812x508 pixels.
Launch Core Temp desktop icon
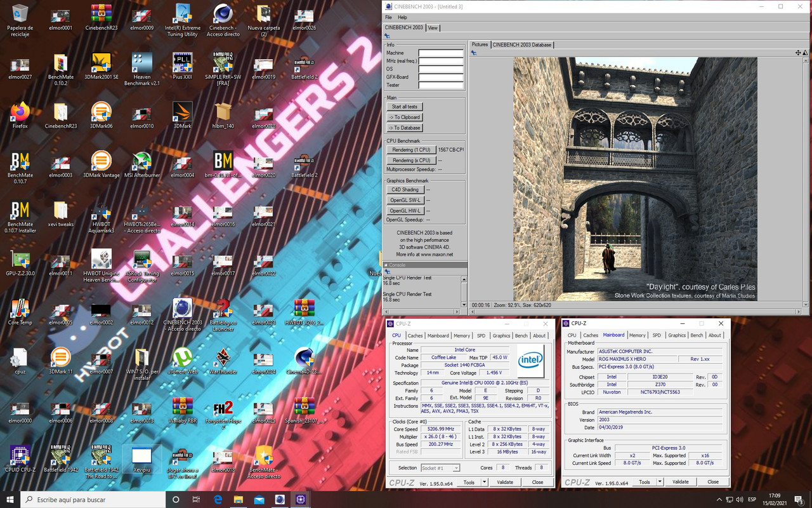[x=20, y=312]
